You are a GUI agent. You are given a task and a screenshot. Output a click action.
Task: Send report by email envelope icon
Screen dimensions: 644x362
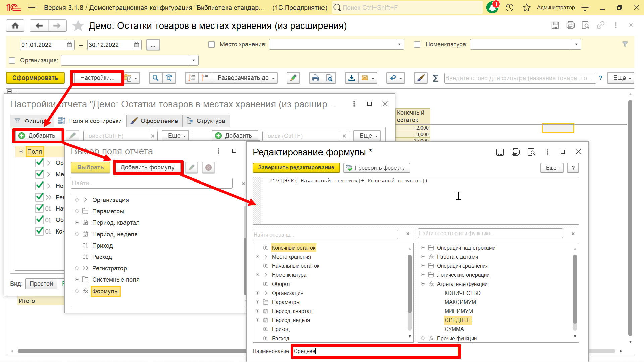[x=368, y=78]
